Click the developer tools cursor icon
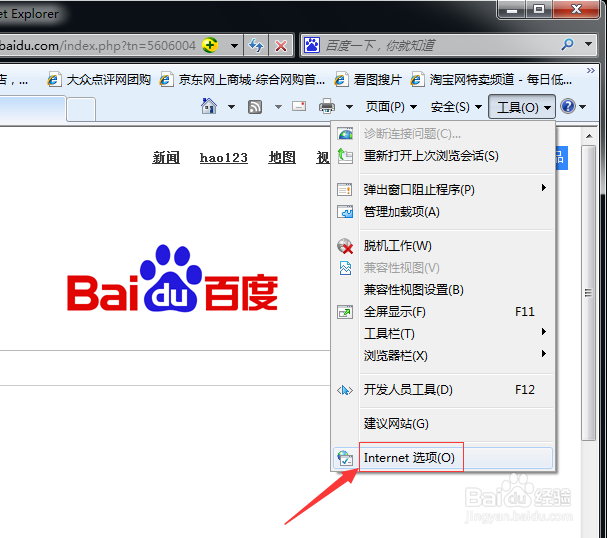Image resolution: width=607 pixels, height=538 pixels. click(345, 390)
